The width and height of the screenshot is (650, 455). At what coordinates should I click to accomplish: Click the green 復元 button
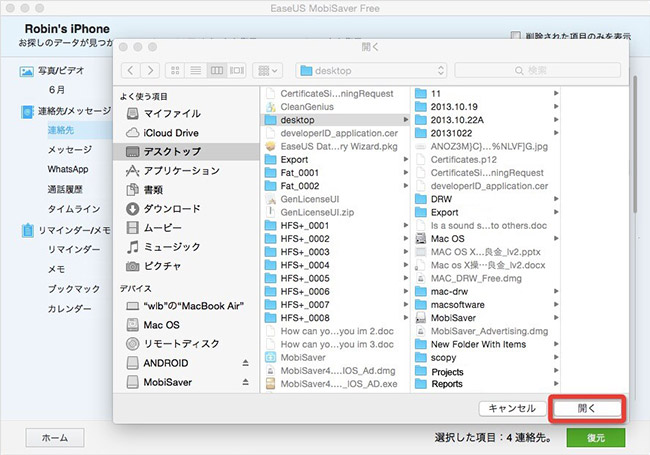click(596, 438)
